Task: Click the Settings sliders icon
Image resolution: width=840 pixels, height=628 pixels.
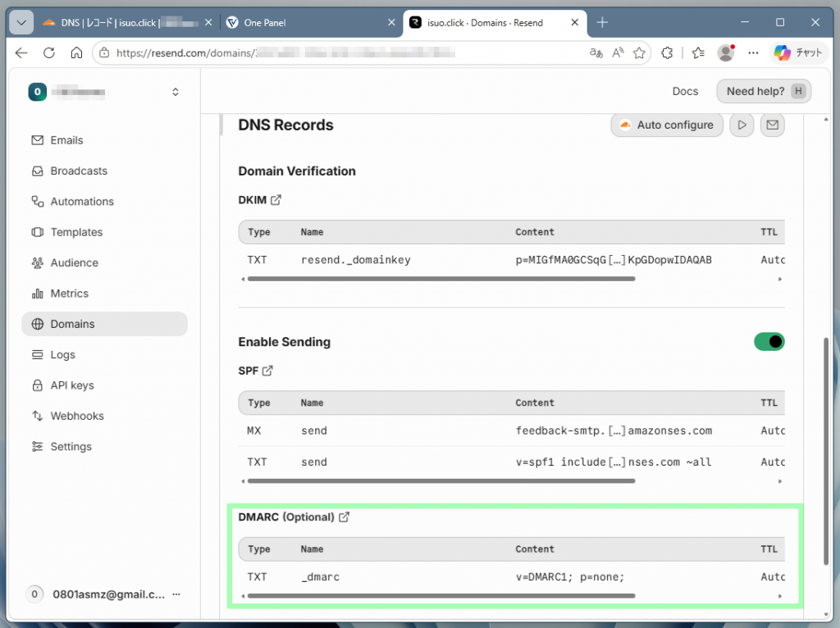Action: [38, 447]
